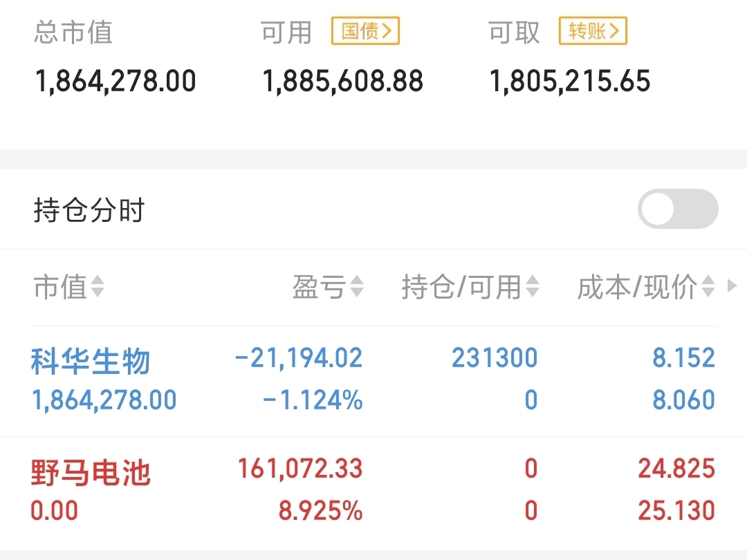Select the 可用 label

286,32
